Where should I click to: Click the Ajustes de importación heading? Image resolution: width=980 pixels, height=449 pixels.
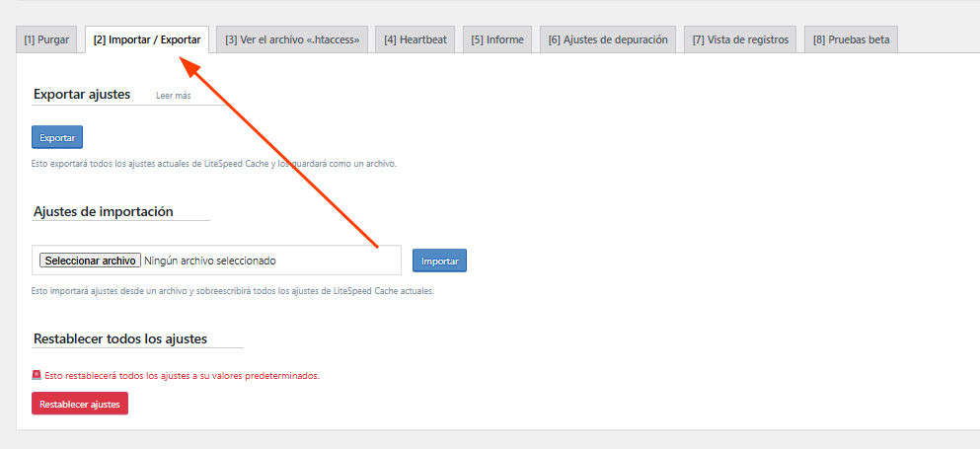click(x=103, y=211)
